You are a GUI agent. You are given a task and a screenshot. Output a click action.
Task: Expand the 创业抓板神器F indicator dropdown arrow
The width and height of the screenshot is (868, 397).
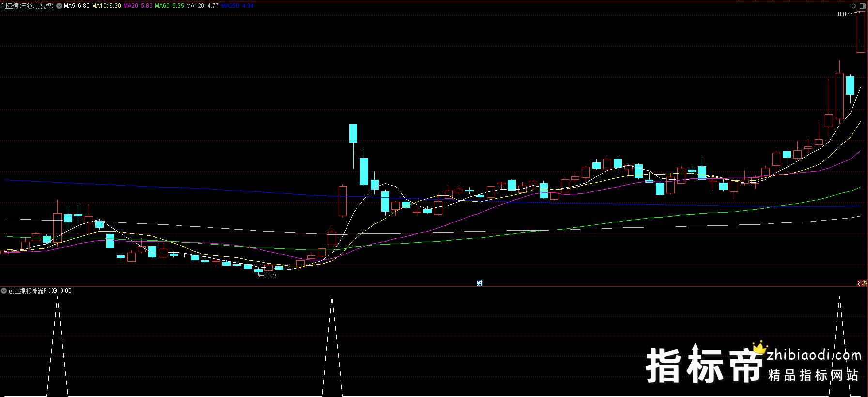4,291
